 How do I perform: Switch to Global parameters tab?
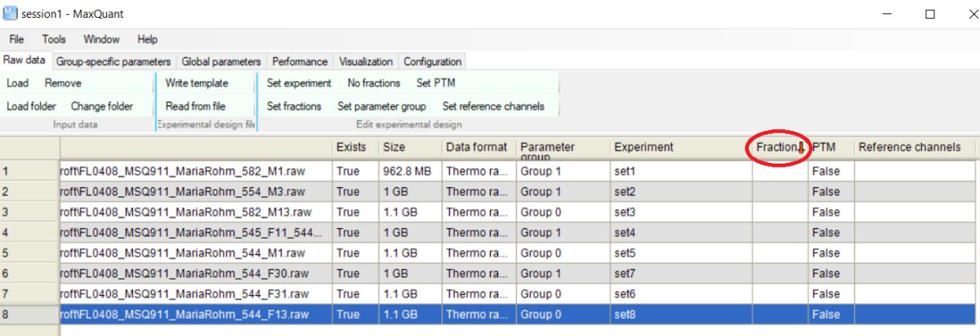point(221,61)
